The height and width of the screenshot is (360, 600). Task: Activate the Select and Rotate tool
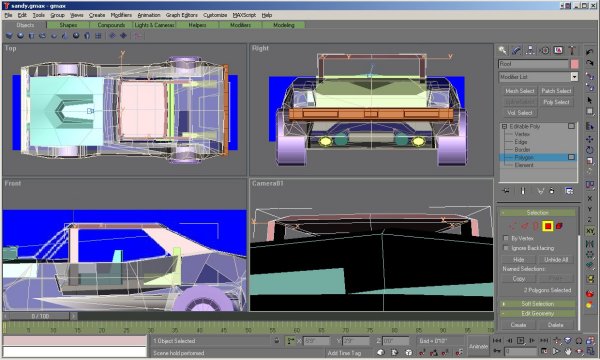pos(590,150)
